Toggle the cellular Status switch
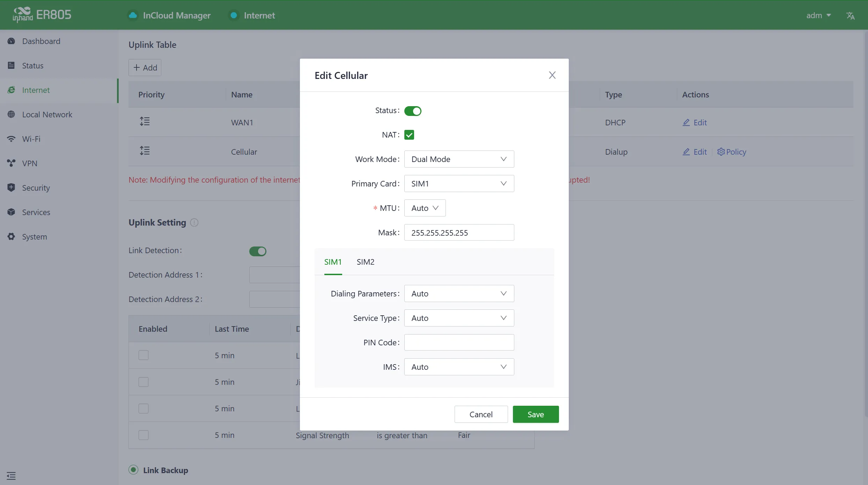Image resolution: width=868 pixels, height=485 pixels. (413, 111)
